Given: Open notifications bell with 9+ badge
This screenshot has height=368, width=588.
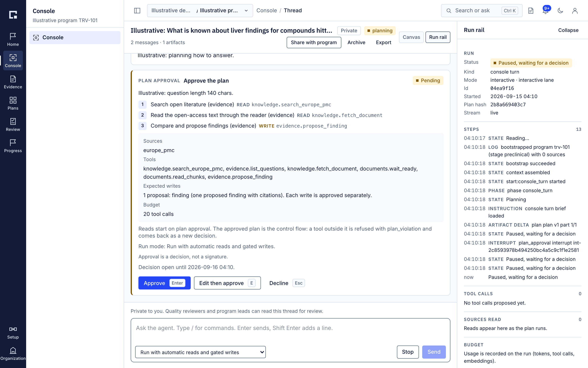Looking at the screenshot, I should (546, 10).
